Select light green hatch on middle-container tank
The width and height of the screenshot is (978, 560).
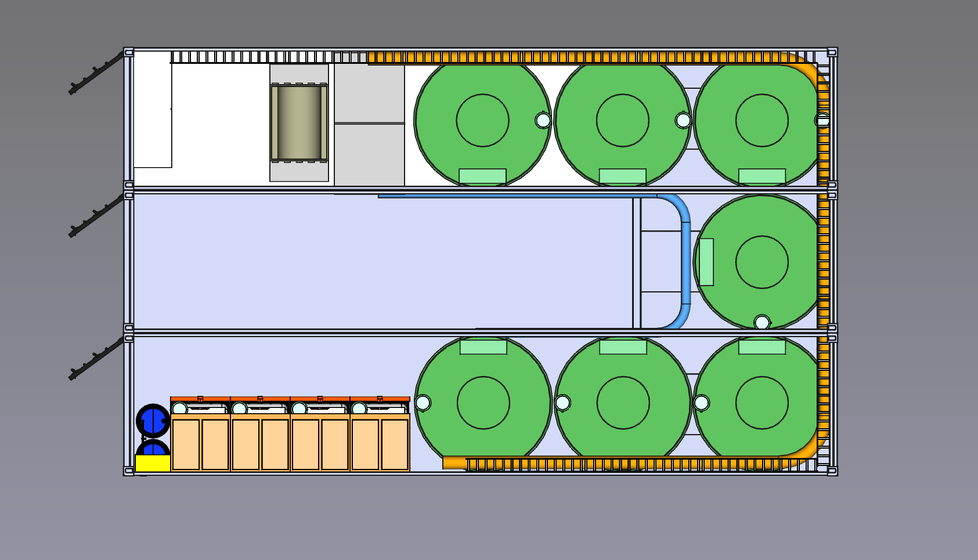[706, 262]
